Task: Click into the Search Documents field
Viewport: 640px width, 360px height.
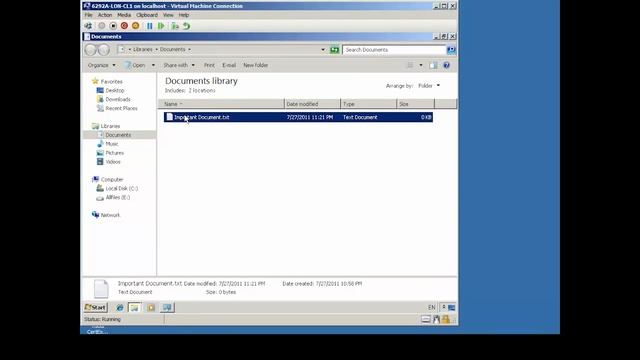Action: tap(394, 50)
